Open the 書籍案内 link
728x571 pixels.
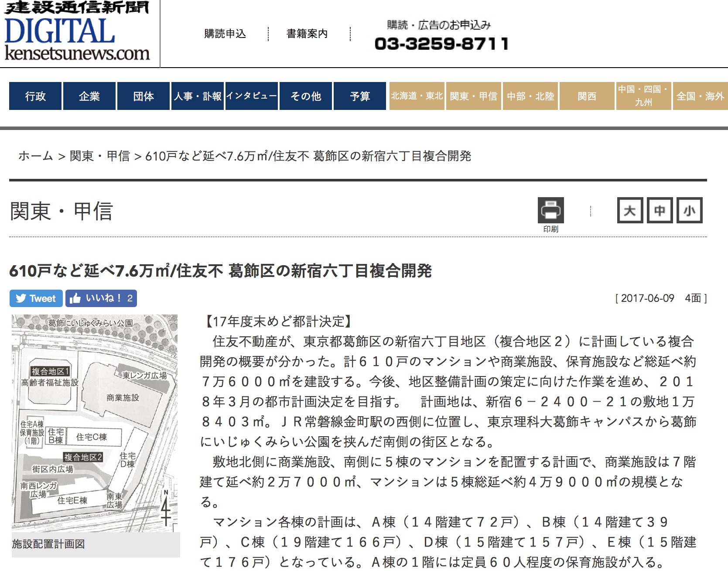307,34
